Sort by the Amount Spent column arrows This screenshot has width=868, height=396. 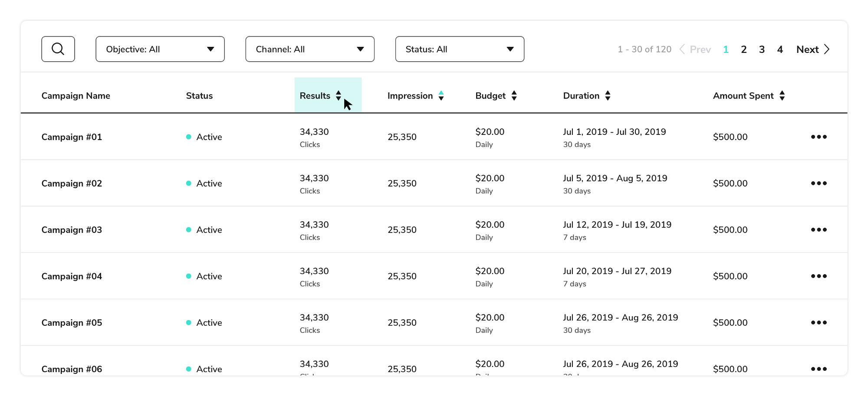(782, 96)
